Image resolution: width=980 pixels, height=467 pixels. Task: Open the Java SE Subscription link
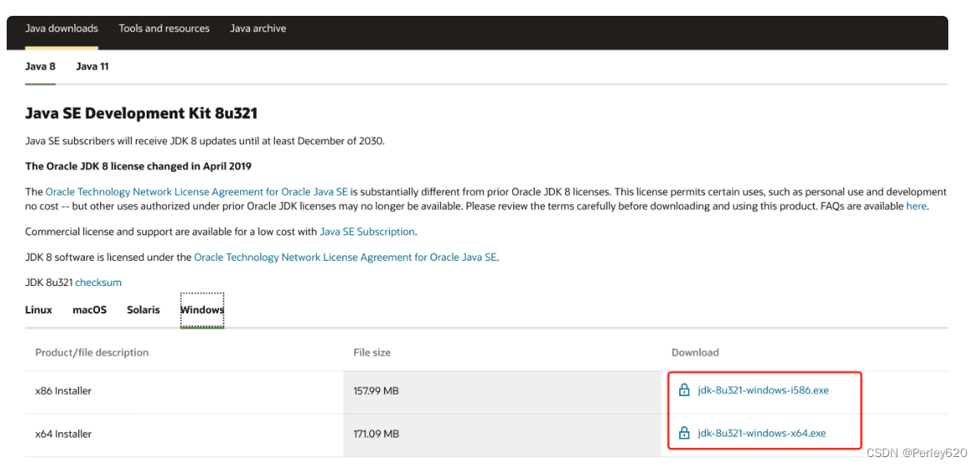(367, 231)
